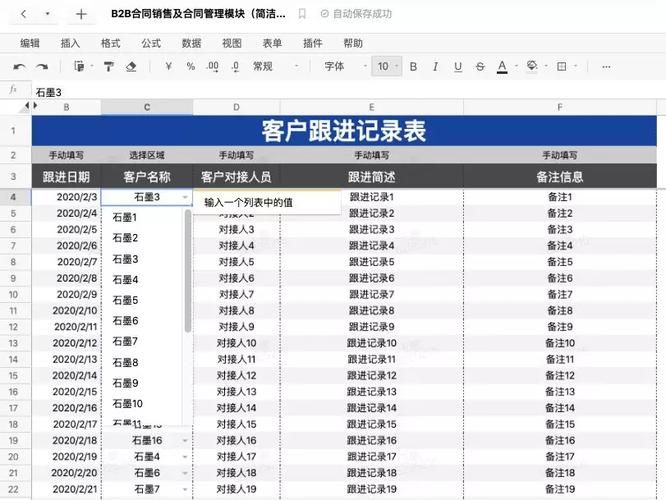Screen dimensions: 666x500
Task: Open the 插件 menu
Action: tap(312, 43)
